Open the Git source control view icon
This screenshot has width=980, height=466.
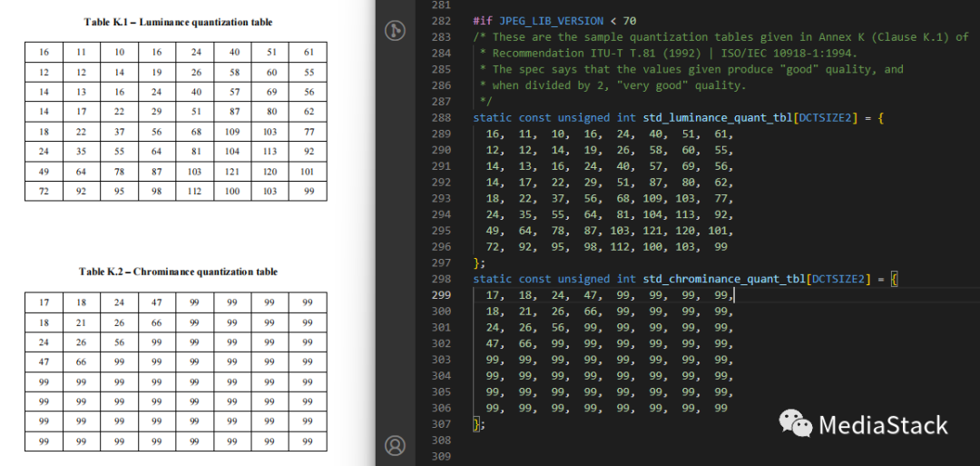tap(395, 30)
